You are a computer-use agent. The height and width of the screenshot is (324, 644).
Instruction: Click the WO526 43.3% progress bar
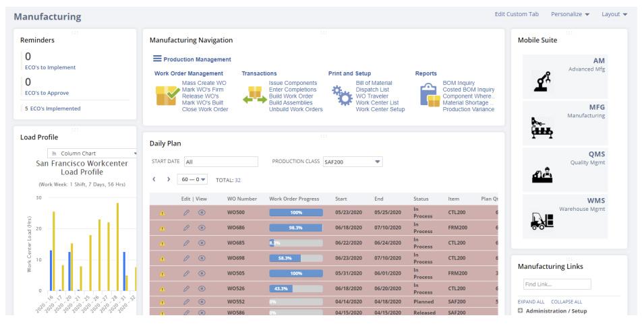[x=296, y=288]
